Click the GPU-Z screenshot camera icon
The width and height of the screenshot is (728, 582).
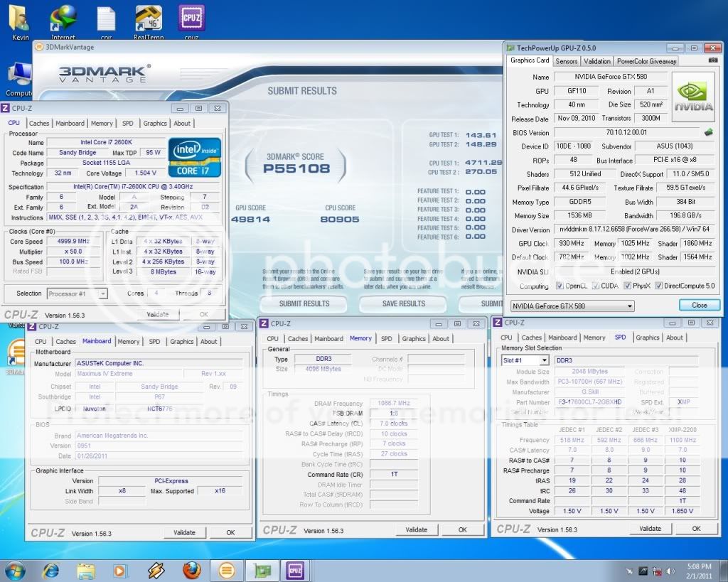point(713,60)
